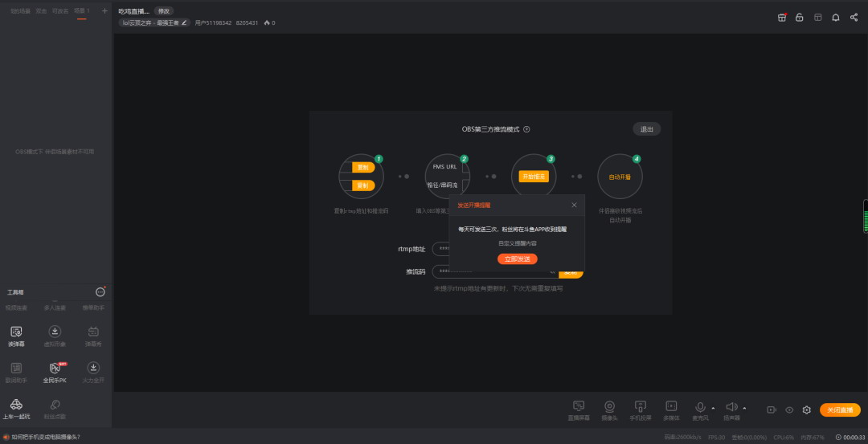The height and width of the screenshot is (444, 868).
Task: Open the 上车一起玩 tool
Action: pyautogui.click(x=17, y=409)
